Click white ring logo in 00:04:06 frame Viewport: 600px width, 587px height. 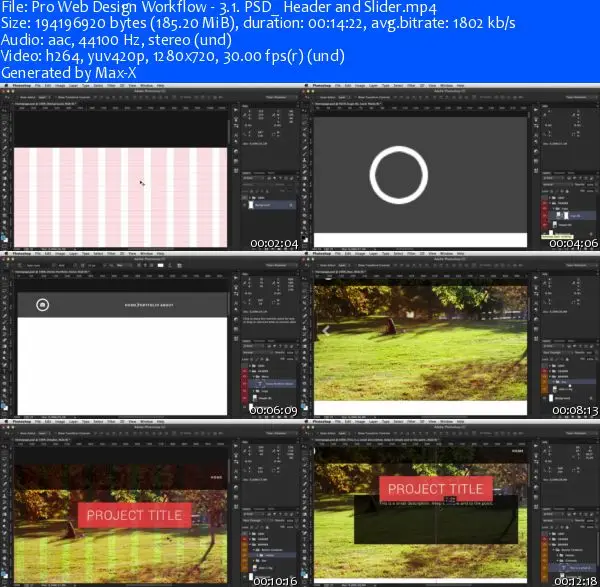(x=398, y=175)
